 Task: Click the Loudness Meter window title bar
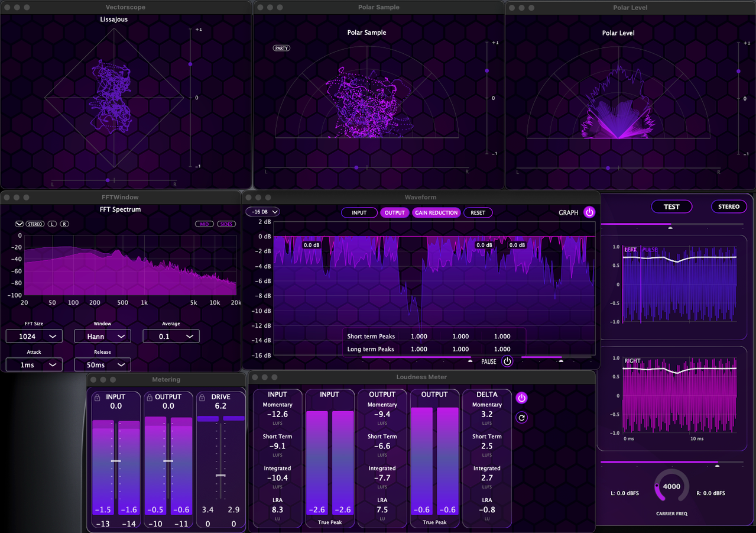pos(421,377)
